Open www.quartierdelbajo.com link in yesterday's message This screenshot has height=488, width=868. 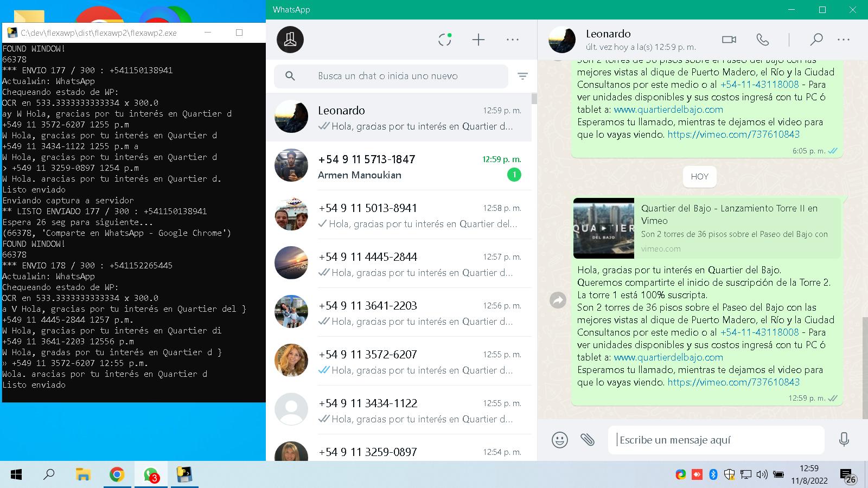coord(668,110)
